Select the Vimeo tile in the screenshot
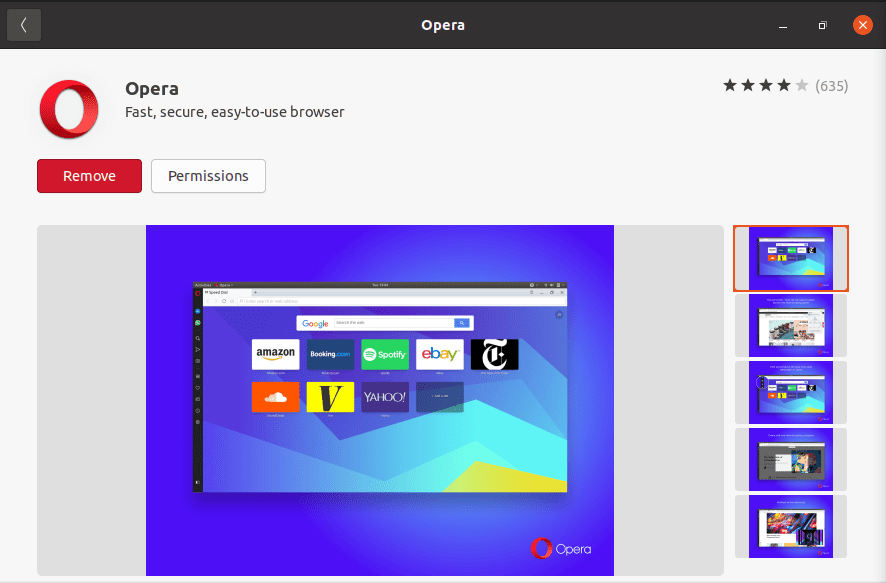Image resolution: width=886 pixels, height=583 pixels. pyautogui.click(x=329, y=397)
